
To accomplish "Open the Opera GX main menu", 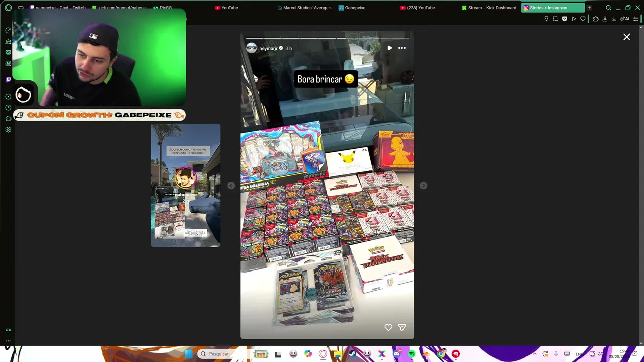I will (8, 8).
